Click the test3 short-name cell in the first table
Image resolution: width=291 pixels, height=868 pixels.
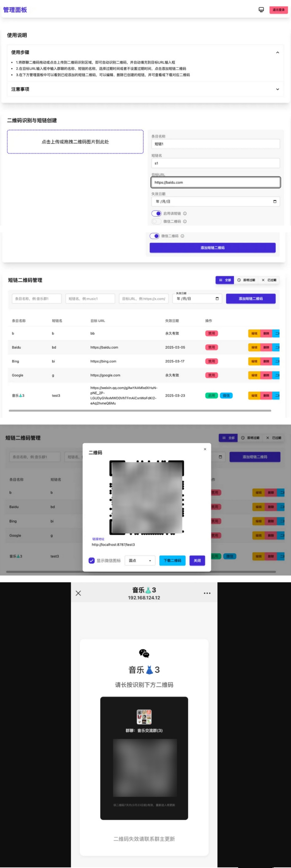(56, 396)
